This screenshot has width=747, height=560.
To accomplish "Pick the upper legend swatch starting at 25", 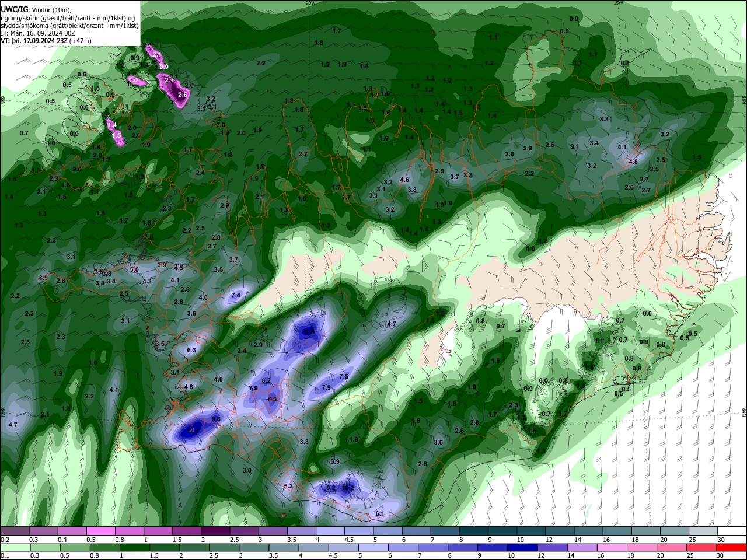I will click(x=704, y=531).
